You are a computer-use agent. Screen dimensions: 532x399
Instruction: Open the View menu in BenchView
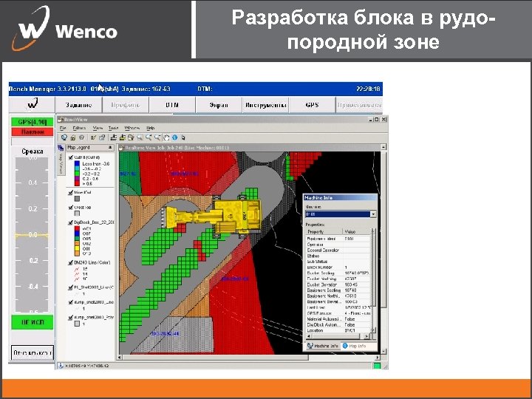98,129
